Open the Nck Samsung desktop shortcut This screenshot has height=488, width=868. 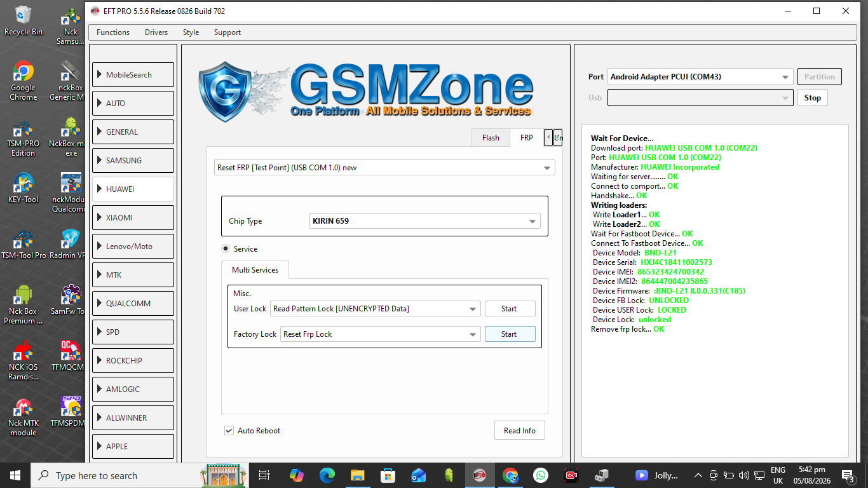(69, 25)
